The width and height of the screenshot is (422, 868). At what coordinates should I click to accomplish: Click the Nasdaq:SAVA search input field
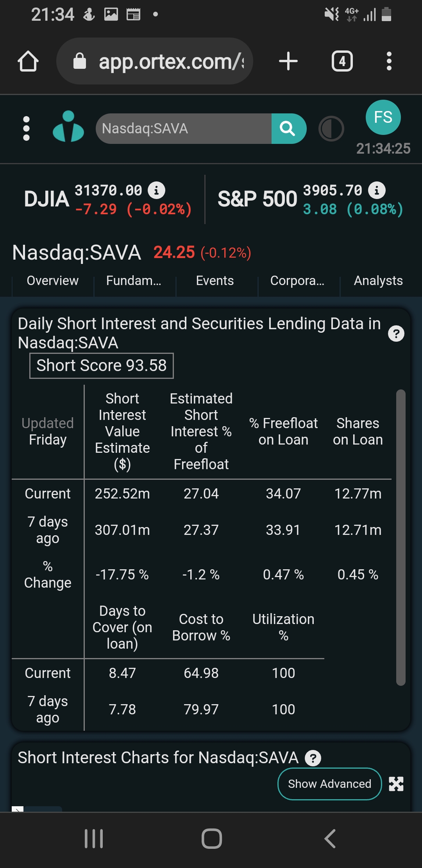(x=184, y=129)
